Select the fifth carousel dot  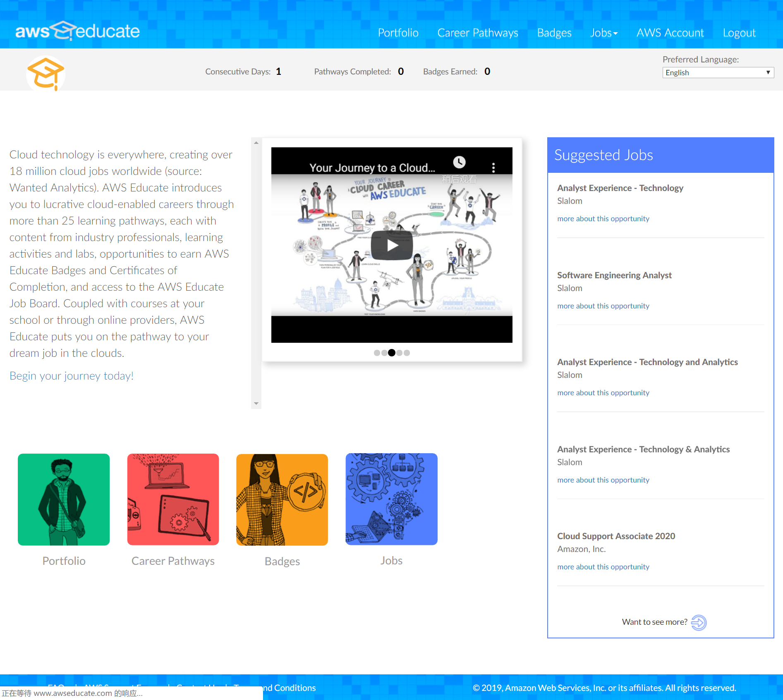[407, 353]
